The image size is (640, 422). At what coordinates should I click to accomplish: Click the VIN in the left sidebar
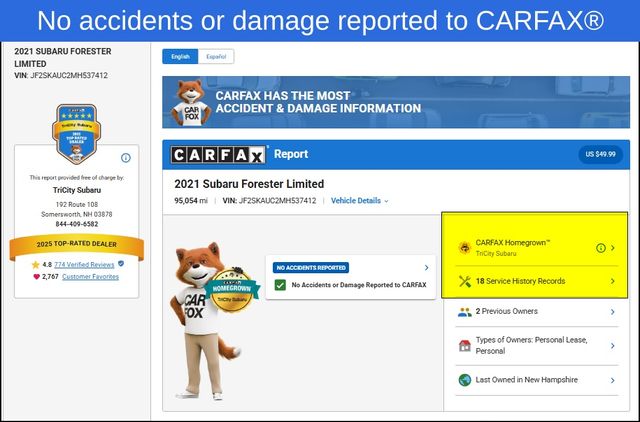61,76
